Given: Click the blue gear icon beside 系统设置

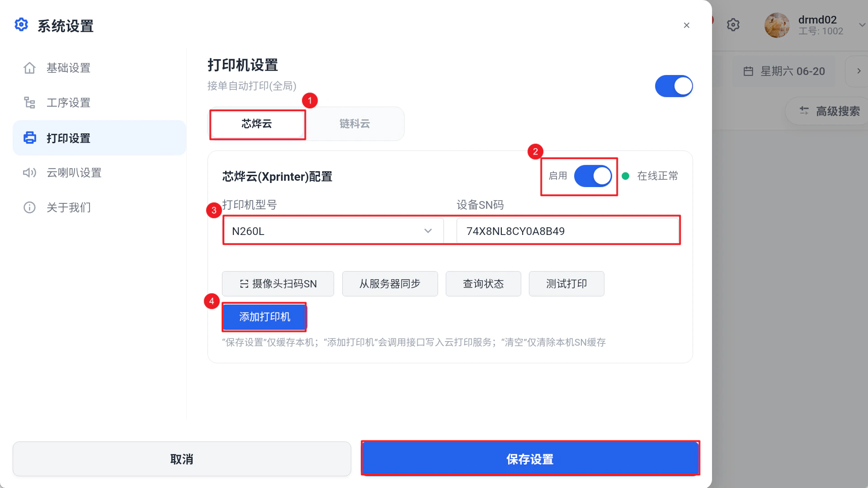Looking at the screenshot, I should tap(21, 25).
